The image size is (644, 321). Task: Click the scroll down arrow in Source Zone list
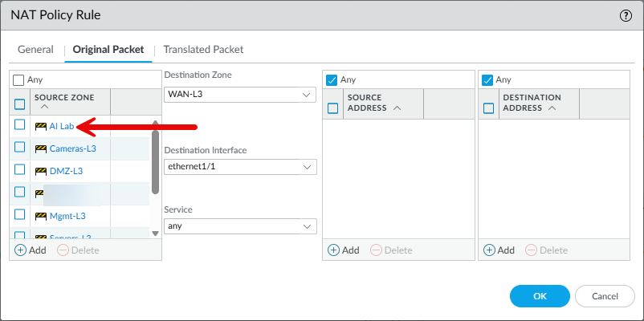(155, 234)
